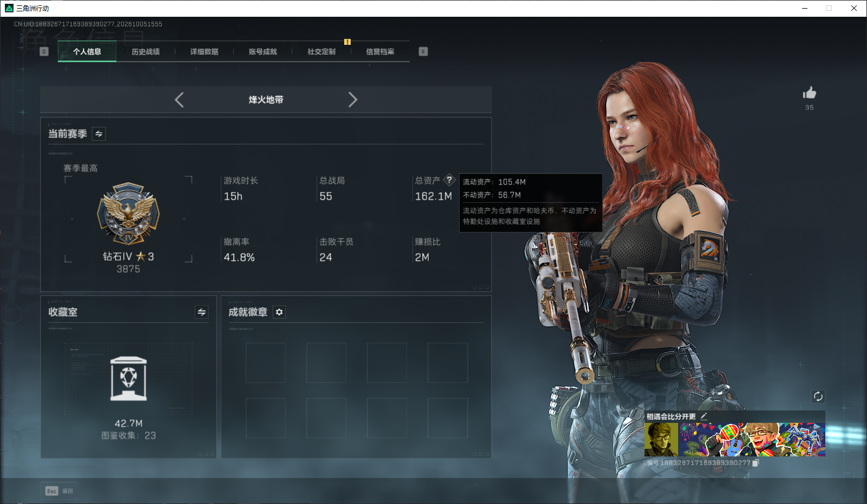The width and height of the screenshot is (867, 504).
Task: Switch to next mode with right chevron
Action: pyautogui.click(x=353, y=100)
